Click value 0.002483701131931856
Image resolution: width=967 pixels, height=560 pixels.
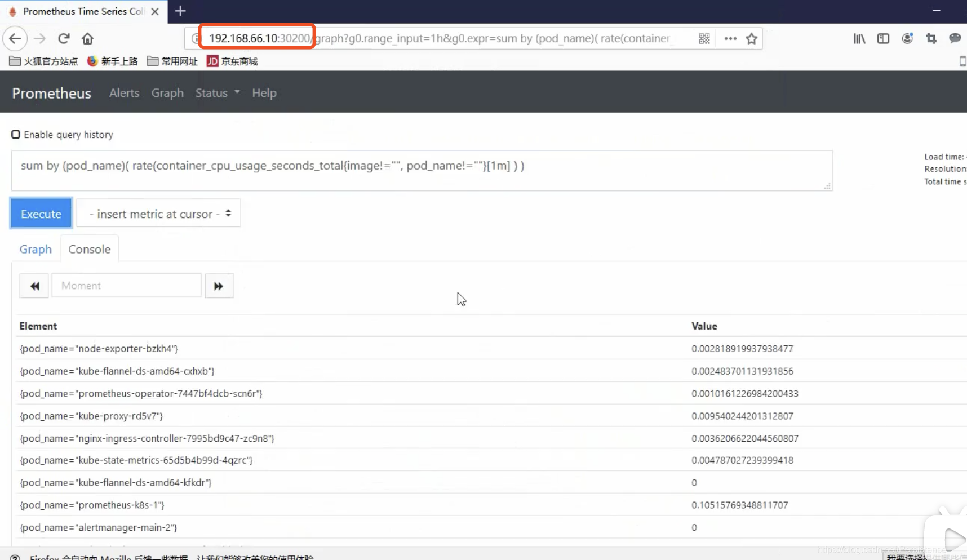[x=743, y=371]
